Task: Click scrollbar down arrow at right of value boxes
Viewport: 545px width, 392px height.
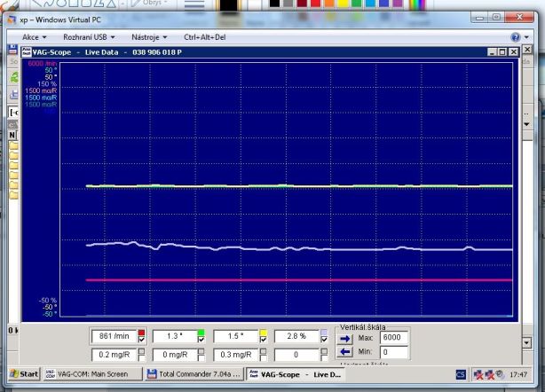Action: coord(527,343)
